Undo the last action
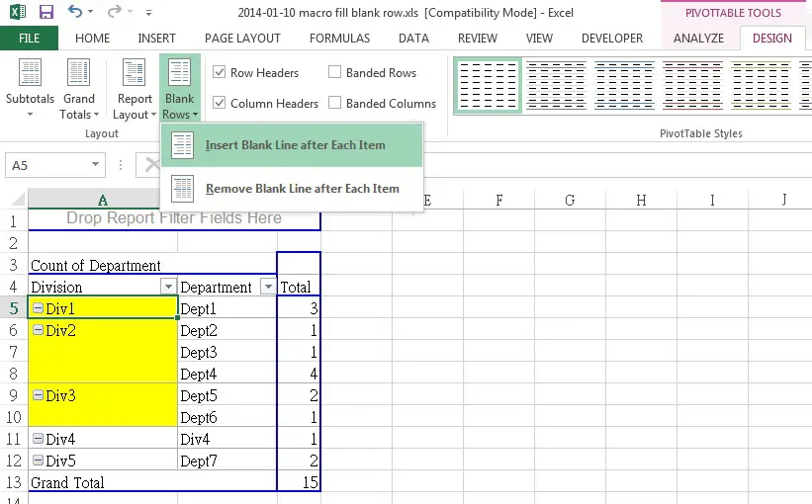812x504 pixels. 75,12
